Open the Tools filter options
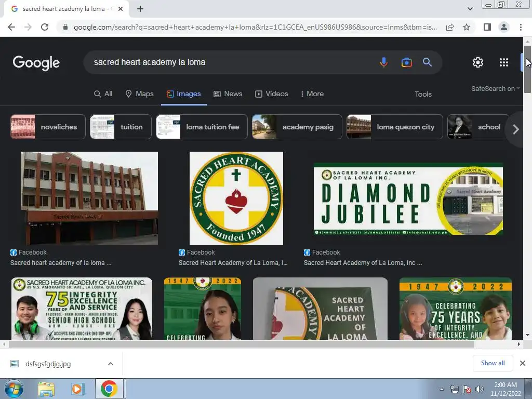Image resolution: width=532 pixels, height=399 pixels. 423,95
